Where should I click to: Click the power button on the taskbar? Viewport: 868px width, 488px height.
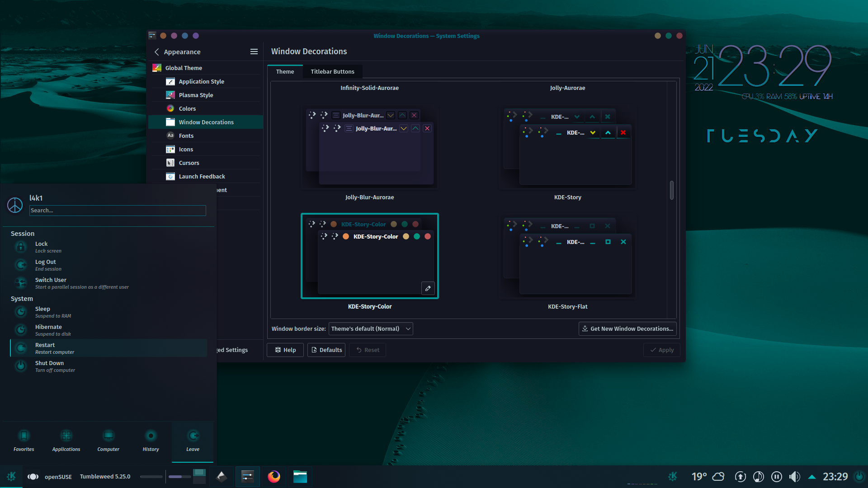[859, 476]
